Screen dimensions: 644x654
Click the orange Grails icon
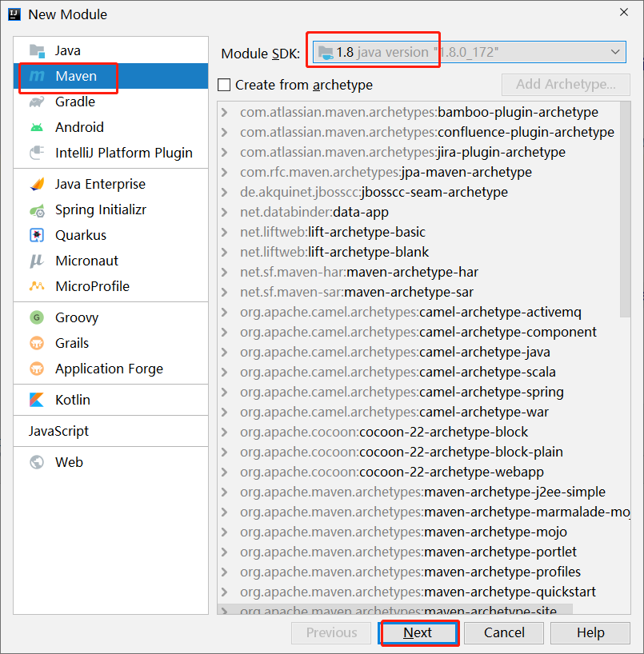(x=37, y=343)
